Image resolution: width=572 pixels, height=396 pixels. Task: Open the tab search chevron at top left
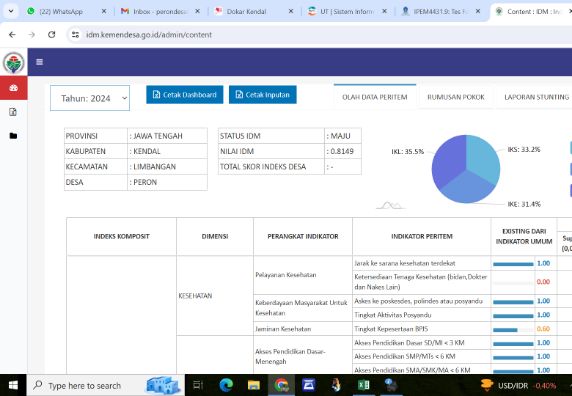pyautogui.click(x=11, y=11)
